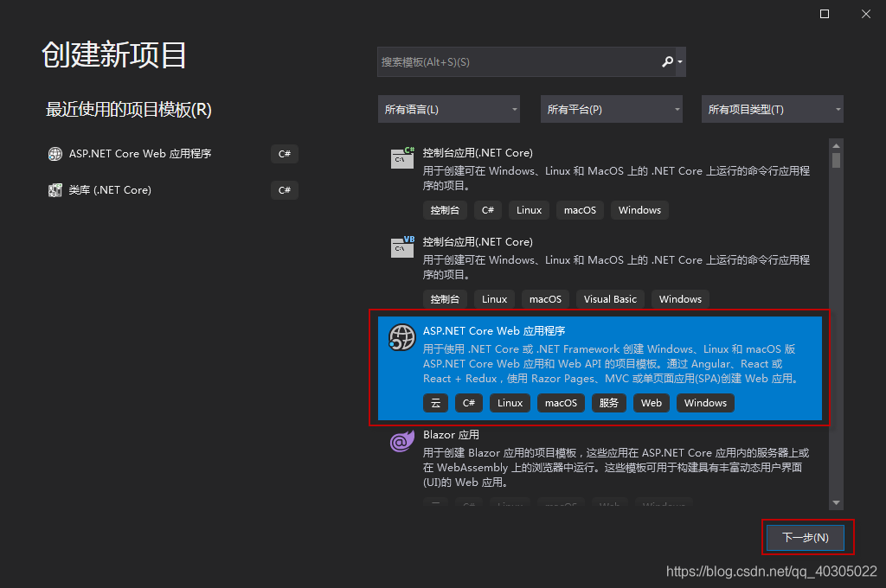Click scrollbar up arrow of template list
The width and height of the screenshot is (886, 588).
[x=837, y=145]
